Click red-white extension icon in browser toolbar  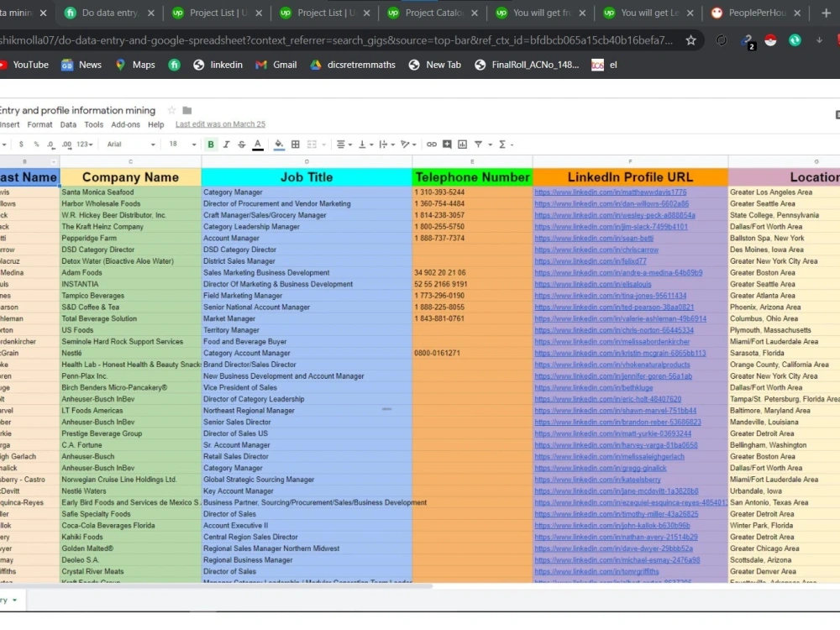pos(770,40)
